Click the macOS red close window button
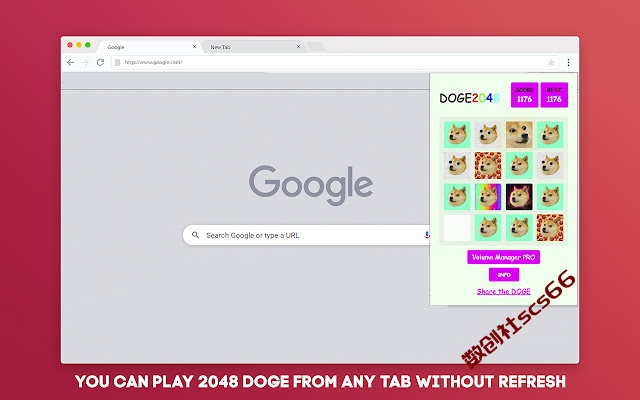640x400 pixels. tap(70, 45)
